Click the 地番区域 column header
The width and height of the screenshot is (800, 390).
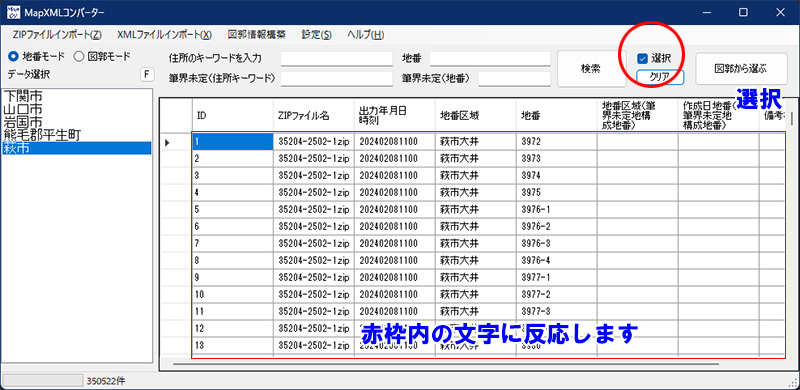pos(476,116)
